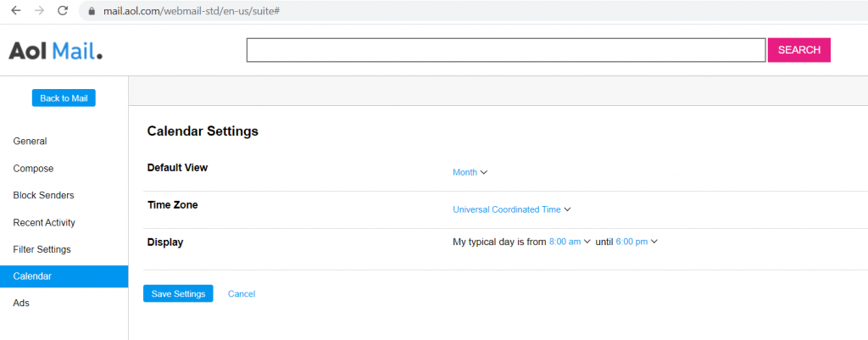The width and height of the screenshot is (868, 340).
Task: Open General settings in the sidebar
Action: [x=30, y=142]
